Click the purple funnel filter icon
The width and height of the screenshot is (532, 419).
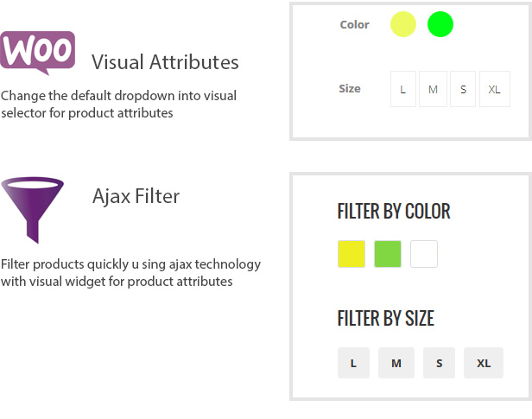pyautogui.click(x=32, y=210)
